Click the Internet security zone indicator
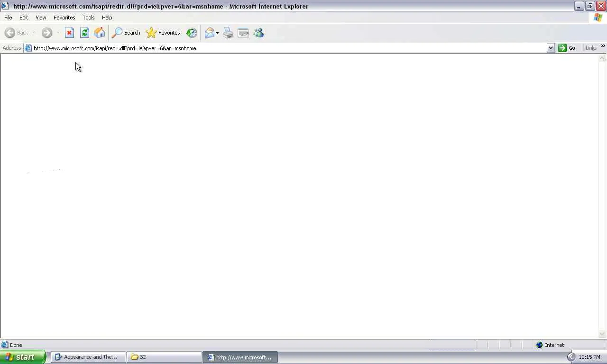 point(550,345)
